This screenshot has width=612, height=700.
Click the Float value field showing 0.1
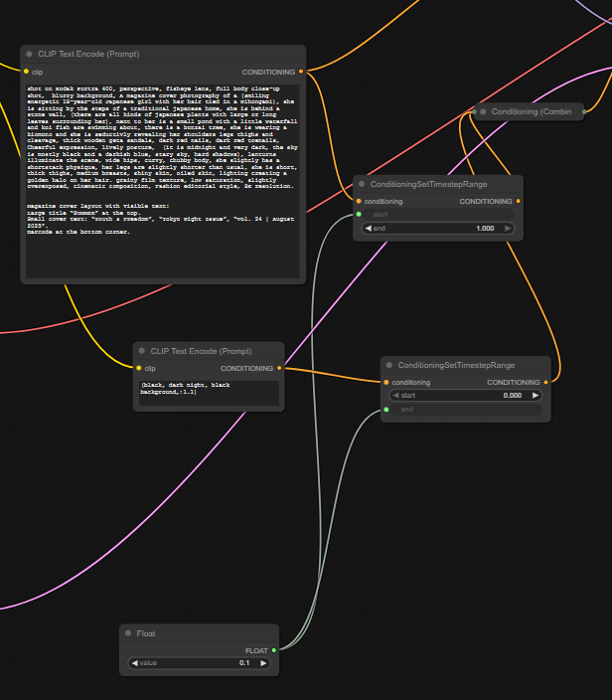(199, 663)
